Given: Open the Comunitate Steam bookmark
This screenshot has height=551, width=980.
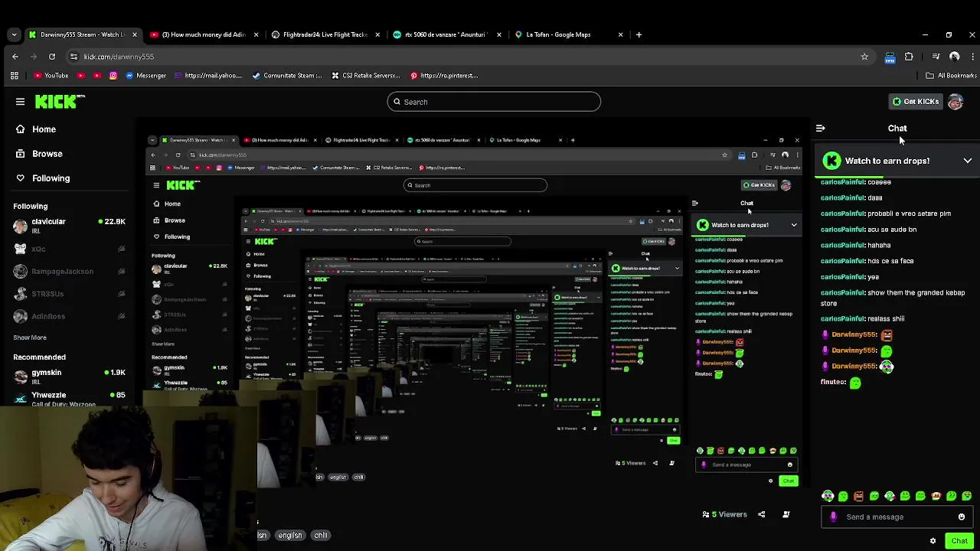Looking at the screenshot, I should [287, 76].
